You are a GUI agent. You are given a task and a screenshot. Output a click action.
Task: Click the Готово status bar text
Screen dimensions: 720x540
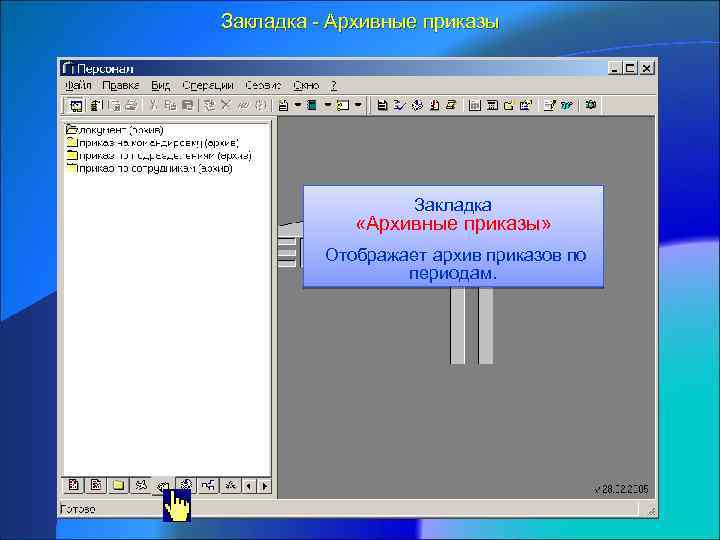(x=78, y=509)
